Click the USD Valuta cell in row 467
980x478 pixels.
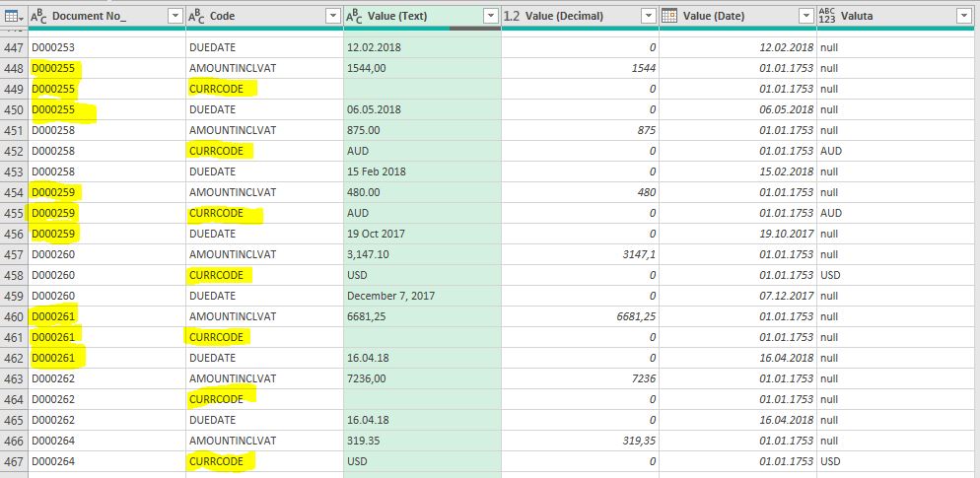897,461
